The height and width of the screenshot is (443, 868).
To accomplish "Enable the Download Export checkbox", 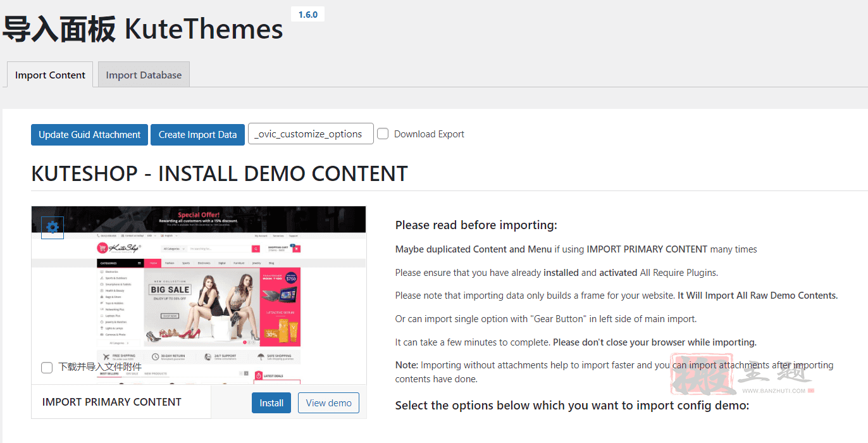I will click(x=383, y=134).
